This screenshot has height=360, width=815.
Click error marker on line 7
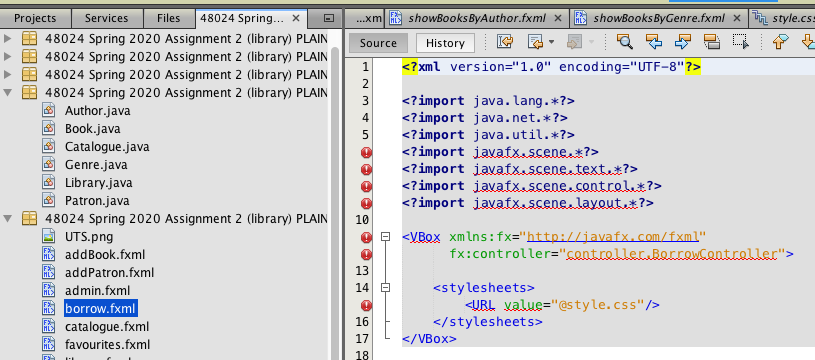(x=366, y=169)
